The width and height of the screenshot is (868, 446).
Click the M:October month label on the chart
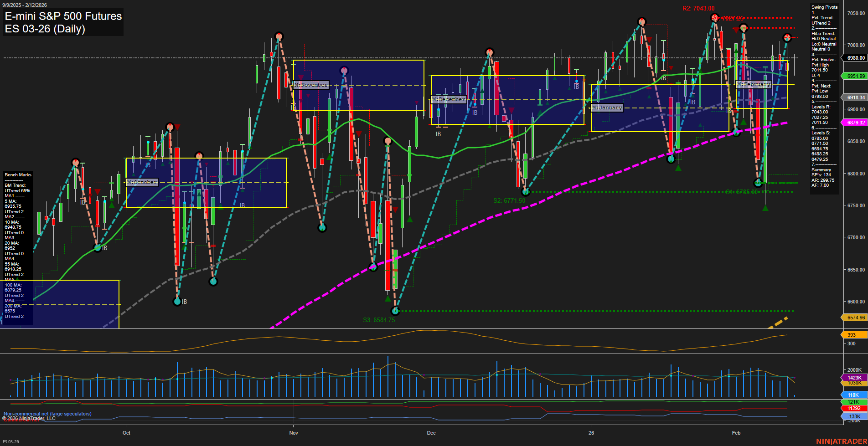[141, 183]
